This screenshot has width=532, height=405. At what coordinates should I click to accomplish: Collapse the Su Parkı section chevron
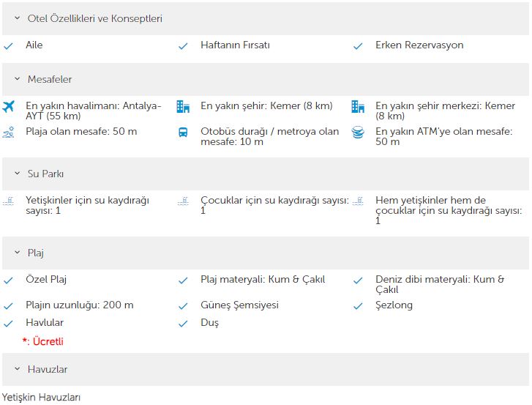(18, 174)
